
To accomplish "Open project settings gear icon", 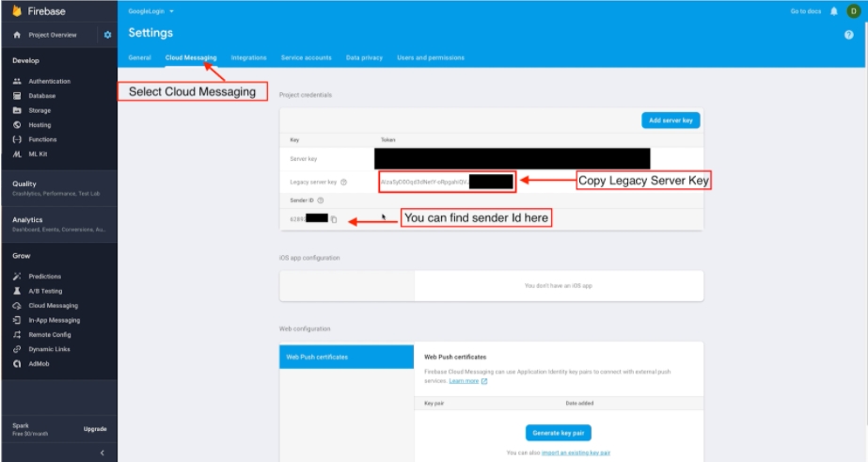I will point(107,35).
